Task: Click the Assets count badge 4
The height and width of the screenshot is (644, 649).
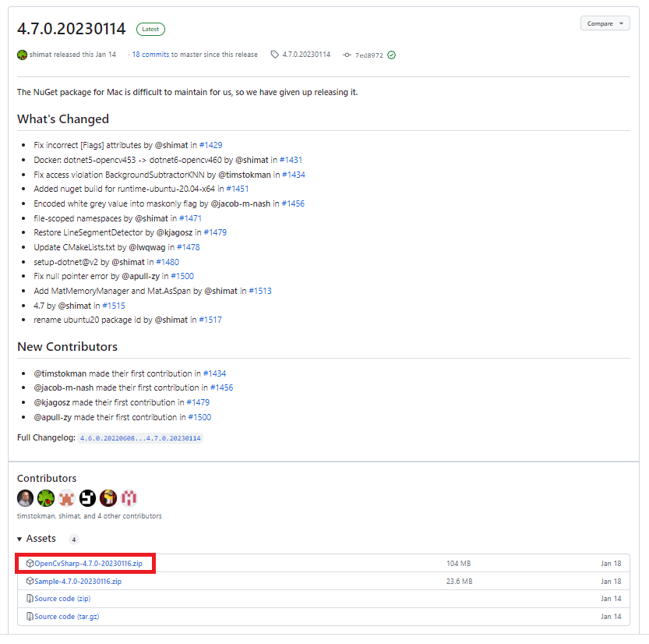Action: tap(74, 540)
